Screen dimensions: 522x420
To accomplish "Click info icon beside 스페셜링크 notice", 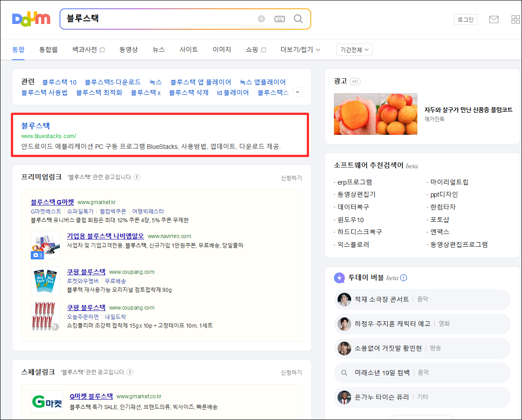I will (x=130, y=372).
